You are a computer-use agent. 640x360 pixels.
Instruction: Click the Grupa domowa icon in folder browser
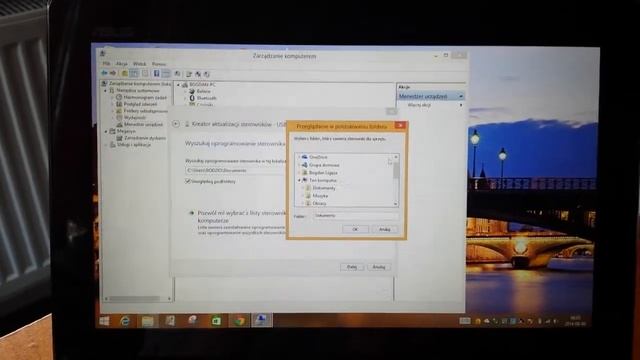pyautogui.click(x=304, y=165)
